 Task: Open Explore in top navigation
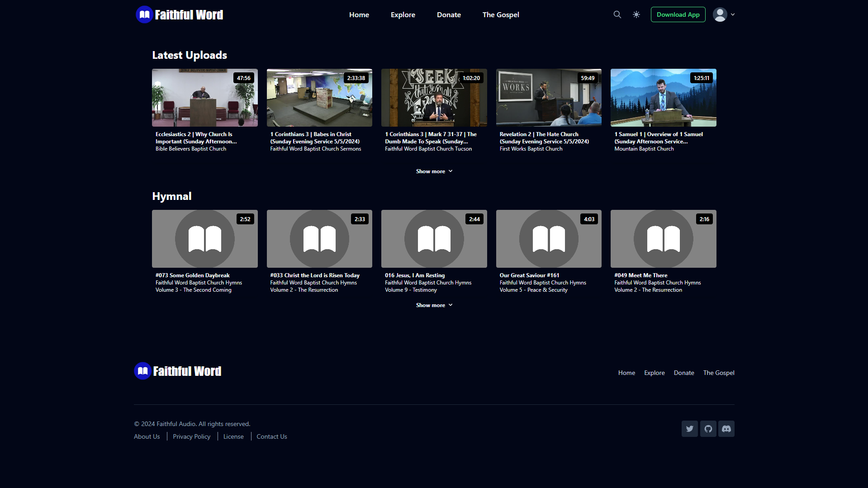[403, 14]
